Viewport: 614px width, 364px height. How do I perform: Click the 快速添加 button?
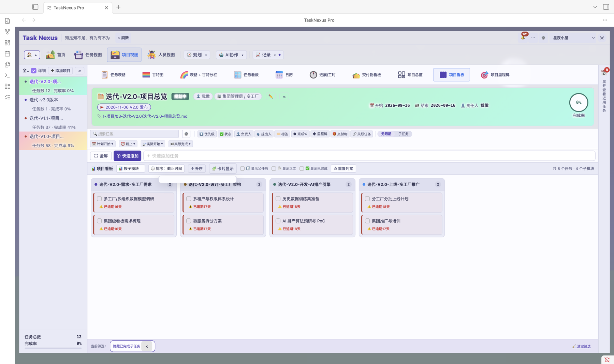pos(127,156)
